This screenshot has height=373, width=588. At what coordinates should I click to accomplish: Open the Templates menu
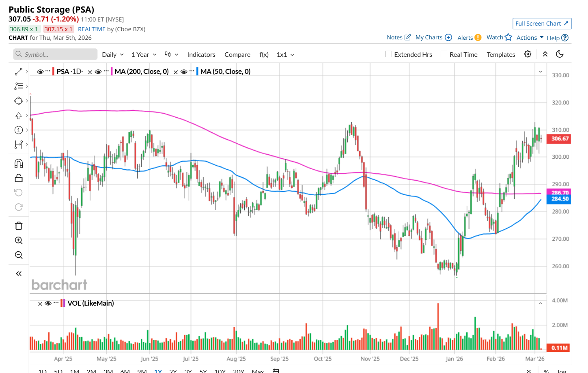[501, 54]
